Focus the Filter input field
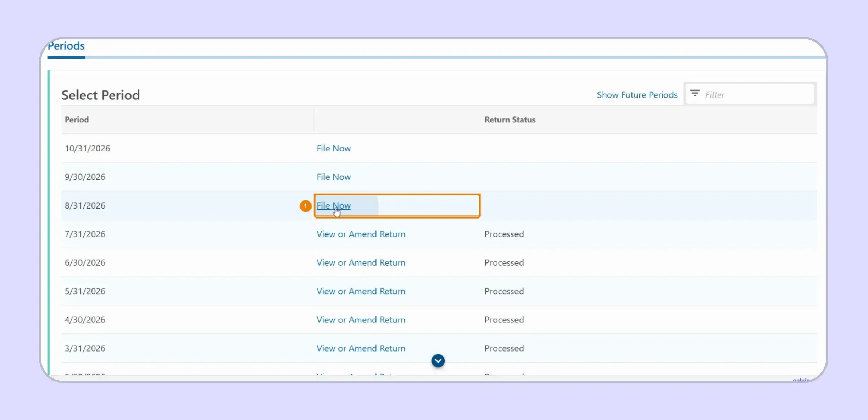The width and height of the screenshot is (868, 420). (x=750, y=94)
